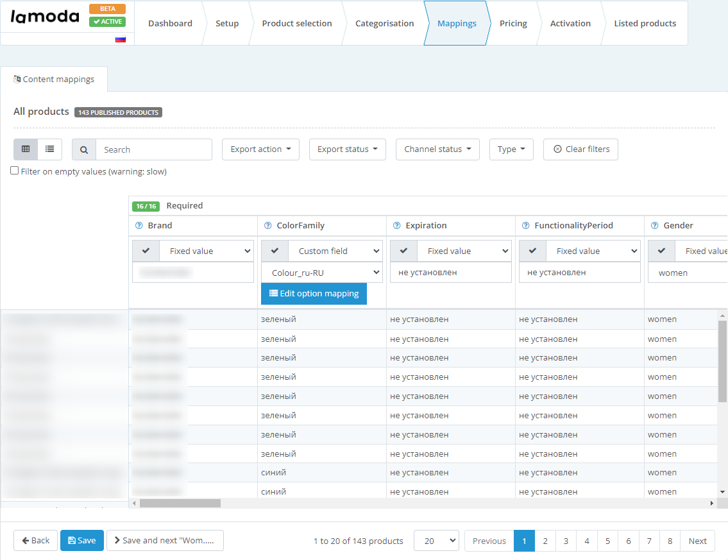The height and width of the screenshot is (560, 728).
Task: Click the Back button
Action: (36, 541)
